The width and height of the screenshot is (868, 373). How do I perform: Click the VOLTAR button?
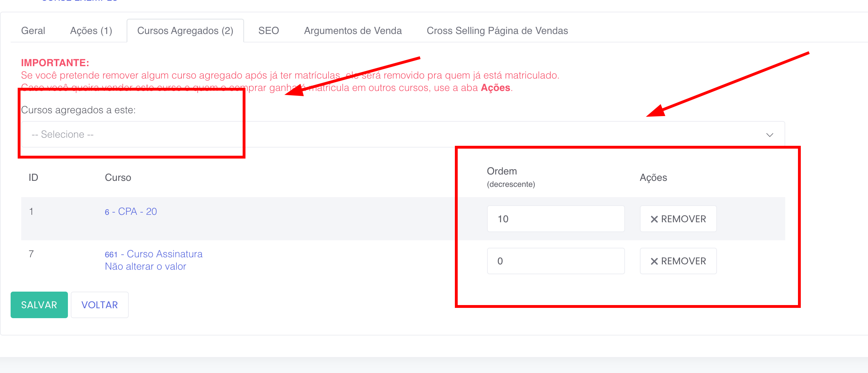pyautogui.click(x=99, y=305)
